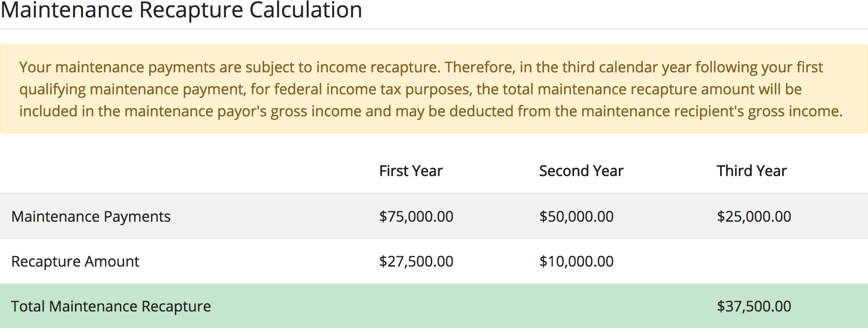
Task: Click the blank header cell above row labels
Action: [x=183, y=171]
